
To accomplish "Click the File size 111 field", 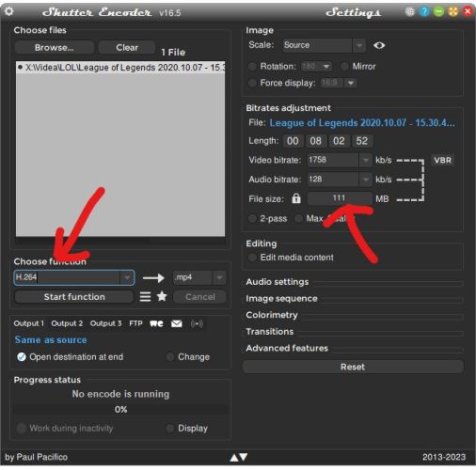I will (340, 198).
